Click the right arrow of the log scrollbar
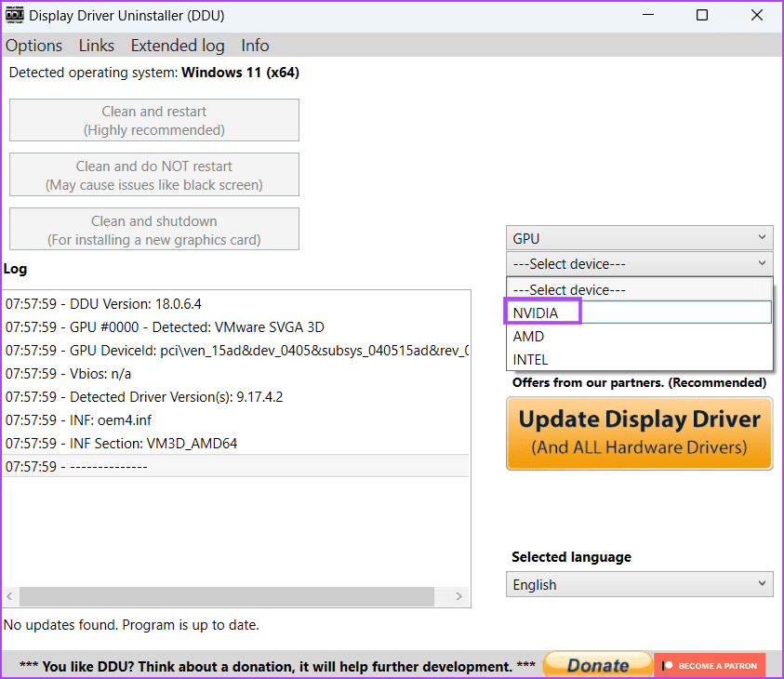Image resolution: width=784 pixels, height=679 pixels. click(458, 597)
